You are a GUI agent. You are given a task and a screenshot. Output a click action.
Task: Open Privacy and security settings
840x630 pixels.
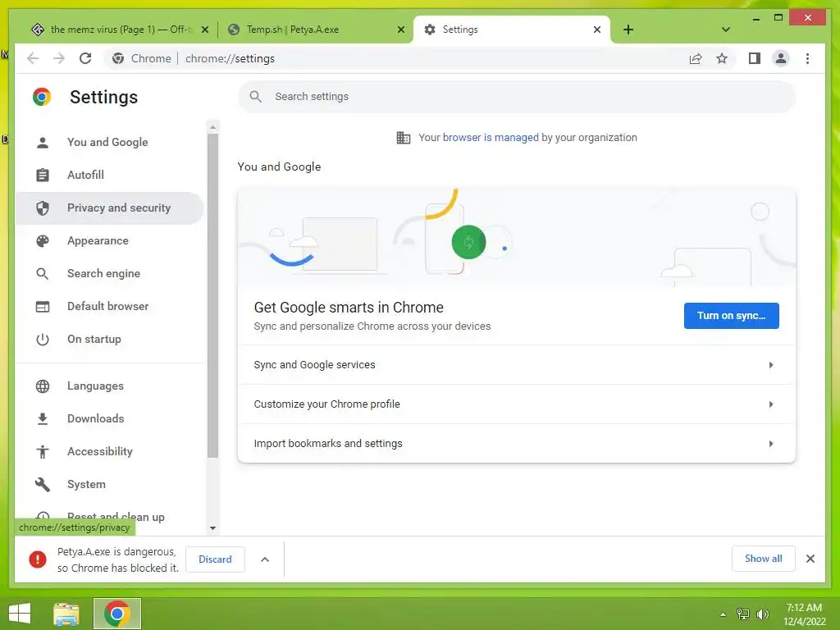[110, 208]
